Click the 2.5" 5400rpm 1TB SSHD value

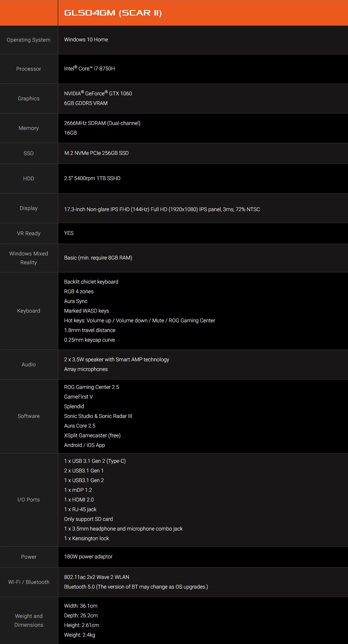[92, 178]
